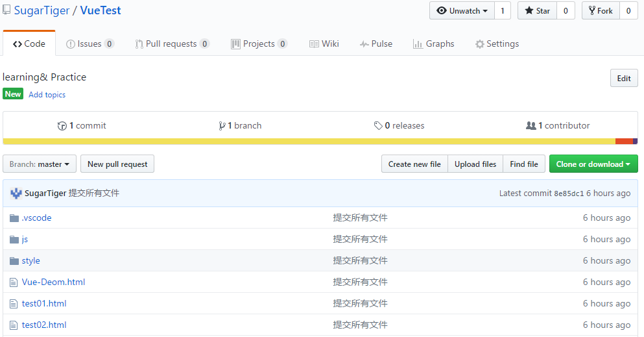The image size is (644, 337).
Task: Click the Add topics link
Action: [47, 95]
